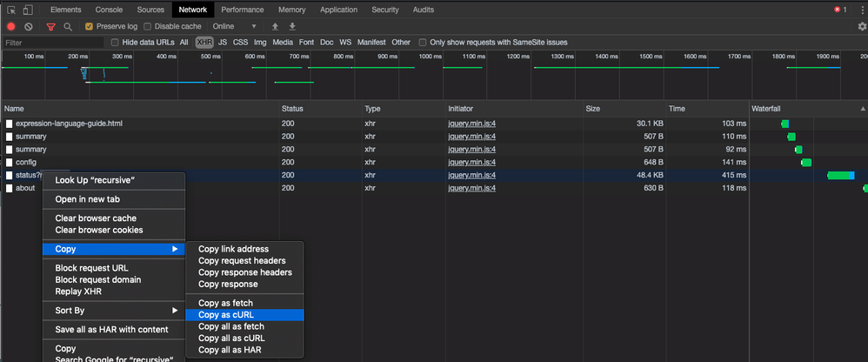Enable only SameSite issues checkbox
The width and height of the screenshot is (868, 362).
(423, 42)
